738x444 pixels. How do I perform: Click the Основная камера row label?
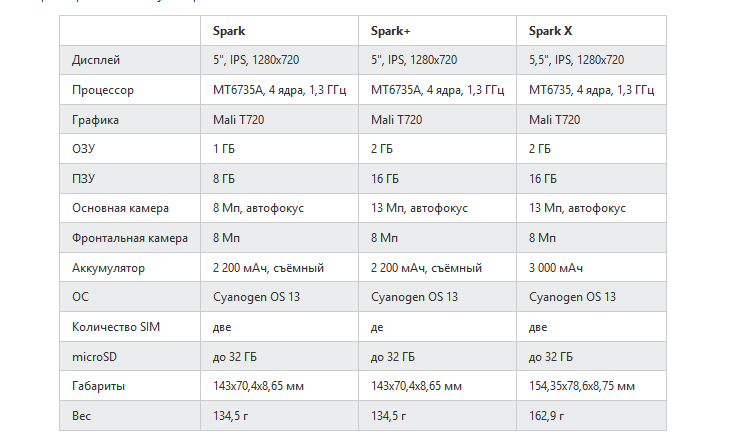(x=121, y=208)
